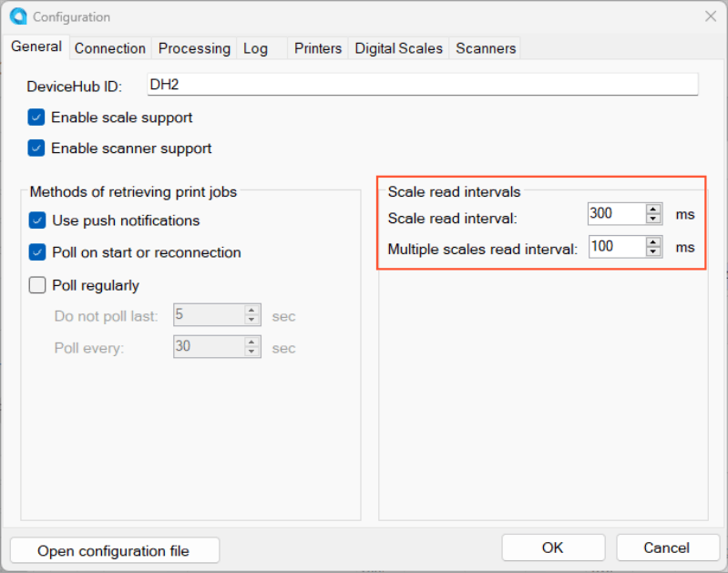Switch to the Scanners tab
728x573 pixels.
tap(486, 48)
